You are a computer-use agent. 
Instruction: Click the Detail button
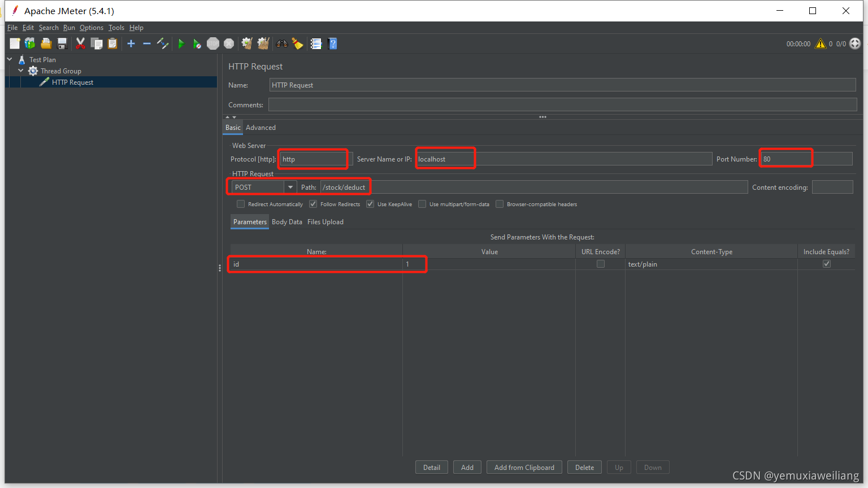[x=432, y=467]
